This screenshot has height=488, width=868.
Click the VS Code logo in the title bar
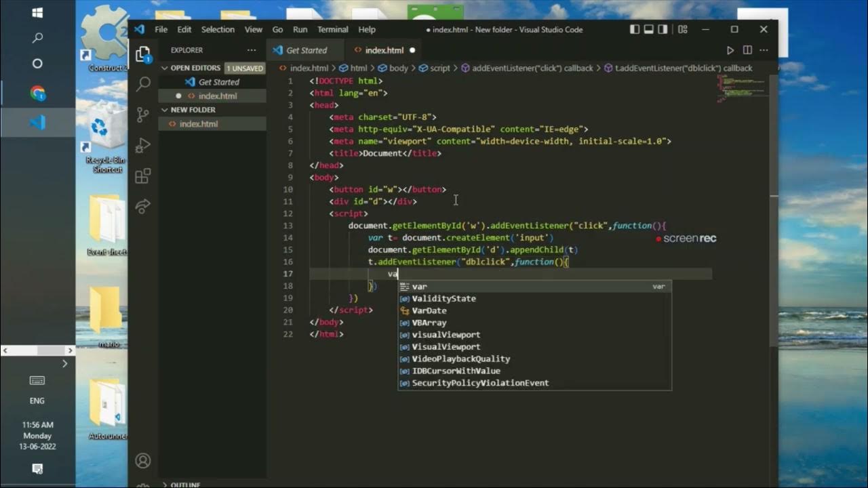tap(140, 29)
